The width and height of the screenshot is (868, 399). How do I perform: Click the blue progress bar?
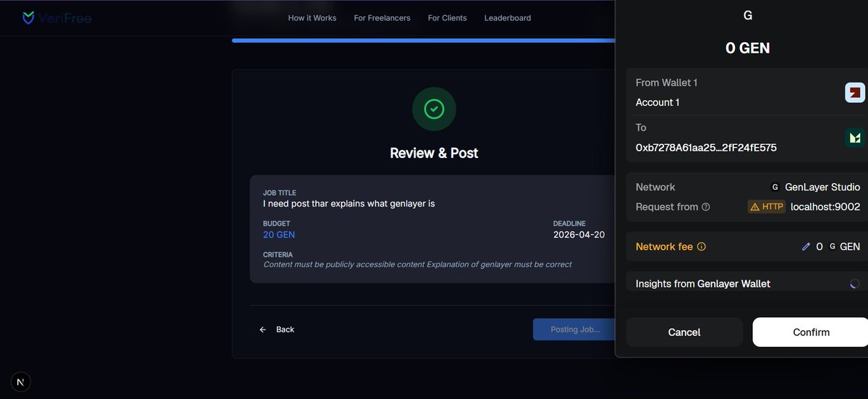[x=423, y=41]
